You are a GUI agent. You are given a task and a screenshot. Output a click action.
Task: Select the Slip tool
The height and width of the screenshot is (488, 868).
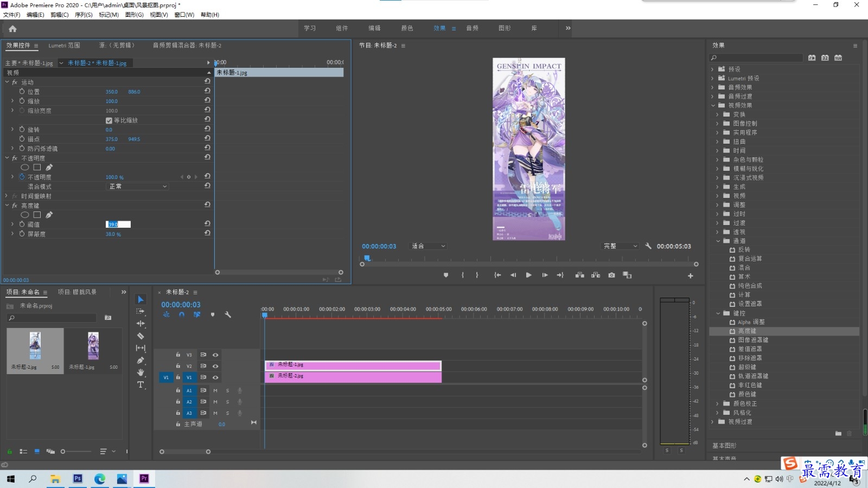pos(141,348)
